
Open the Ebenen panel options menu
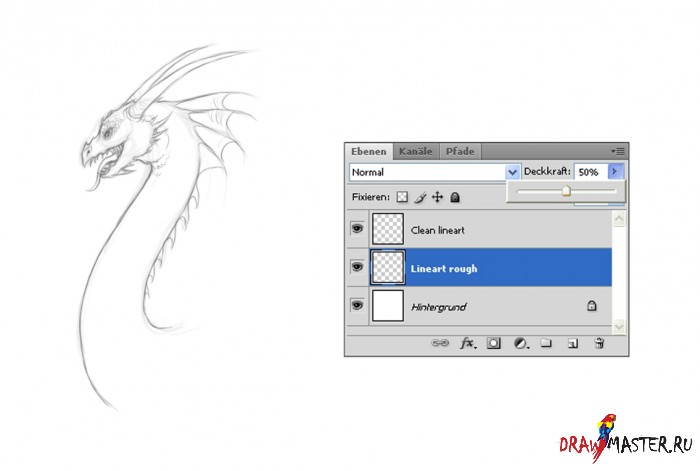click(618, 151)
